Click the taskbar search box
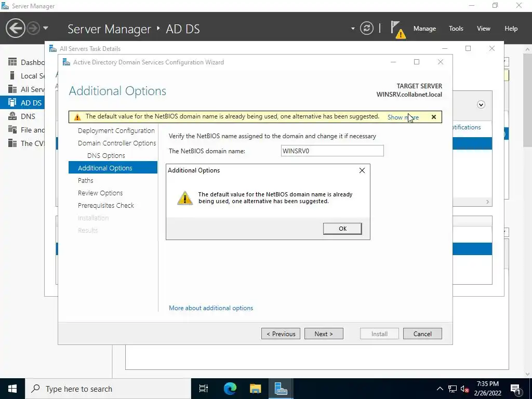Viewport: 532px width, 399px height. (x=108, y=389)
